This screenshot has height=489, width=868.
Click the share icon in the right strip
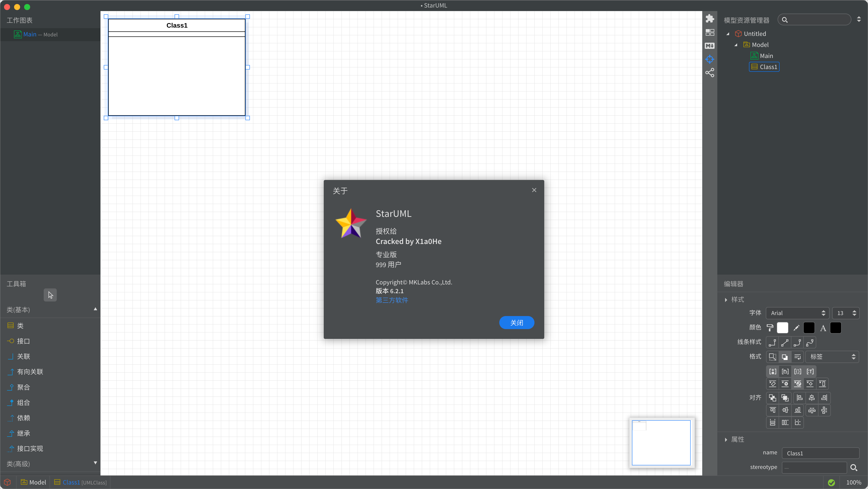pos(710,73)
